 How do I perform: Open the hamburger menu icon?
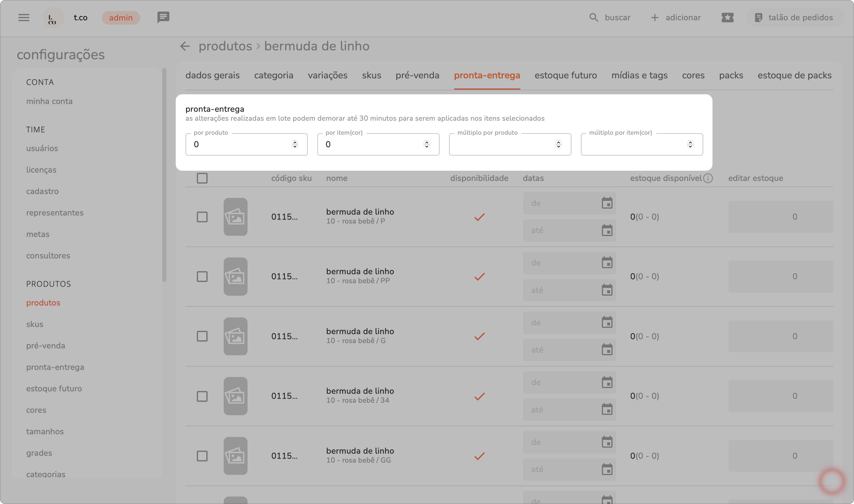tap(24, 17)
